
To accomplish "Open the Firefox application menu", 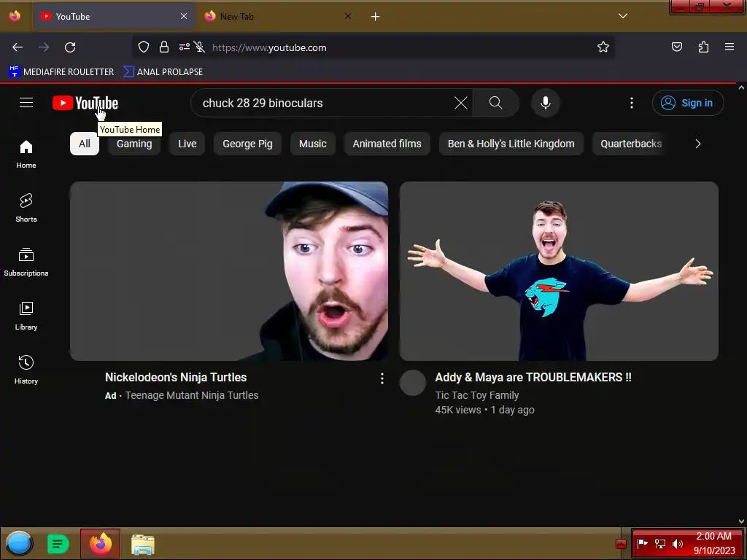I will coord(729,47).
